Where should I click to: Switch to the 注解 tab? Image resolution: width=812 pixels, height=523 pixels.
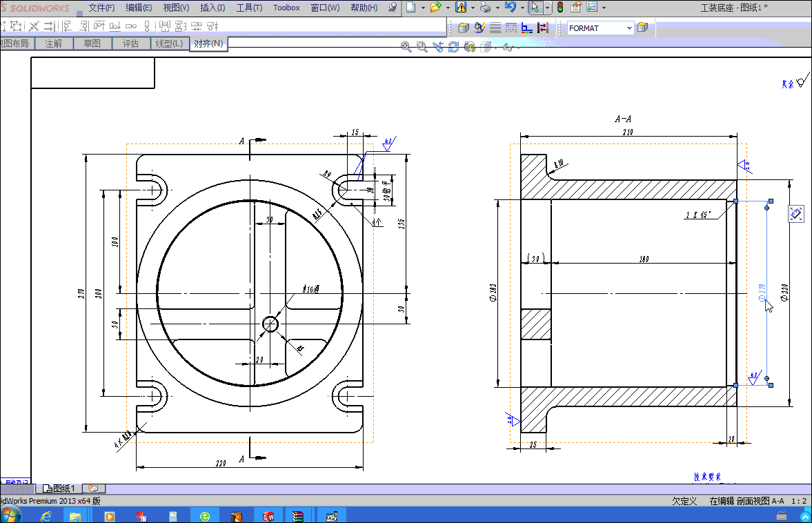point(54,43)
